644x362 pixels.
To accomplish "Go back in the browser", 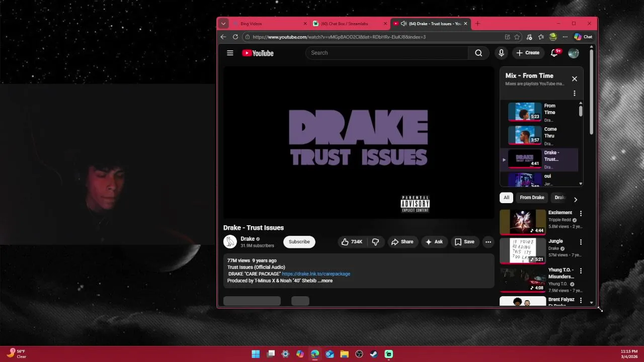I will click(x=223, y=37).
